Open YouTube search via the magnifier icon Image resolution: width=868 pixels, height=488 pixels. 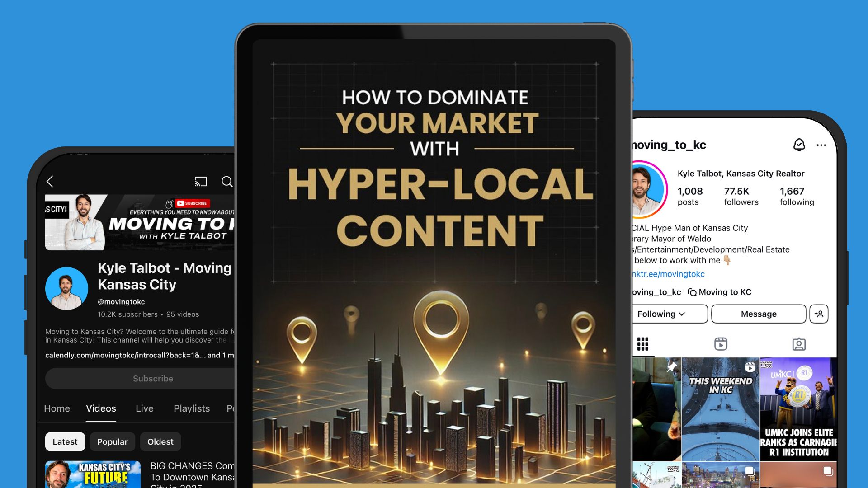point(227,182)
